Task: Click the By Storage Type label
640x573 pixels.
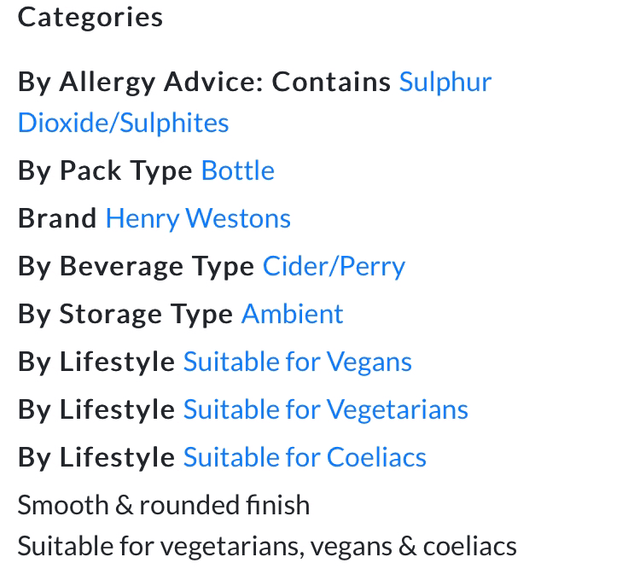Action: tap(125, 314)
